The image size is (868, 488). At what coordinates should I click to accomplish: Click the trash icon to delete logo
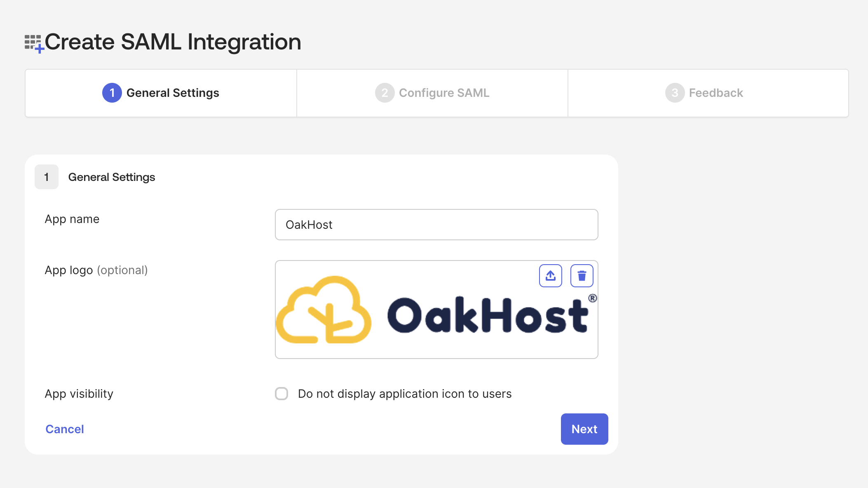[582, 276]
